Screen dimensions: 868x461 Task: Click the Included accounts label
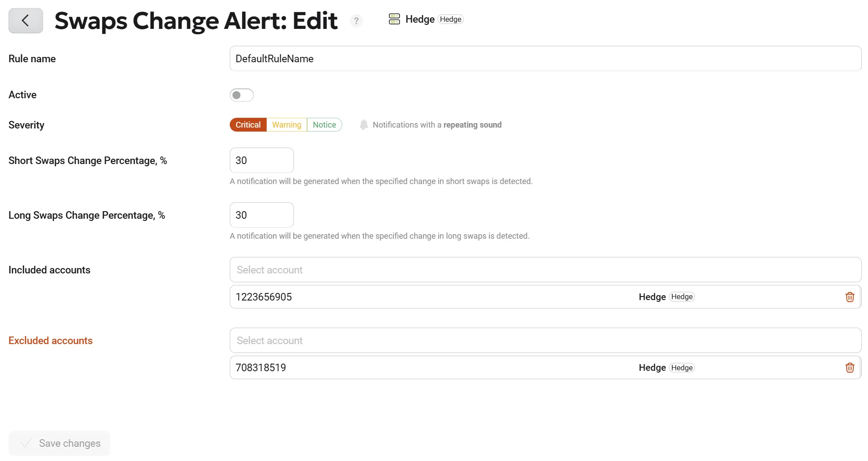(49, 270)
